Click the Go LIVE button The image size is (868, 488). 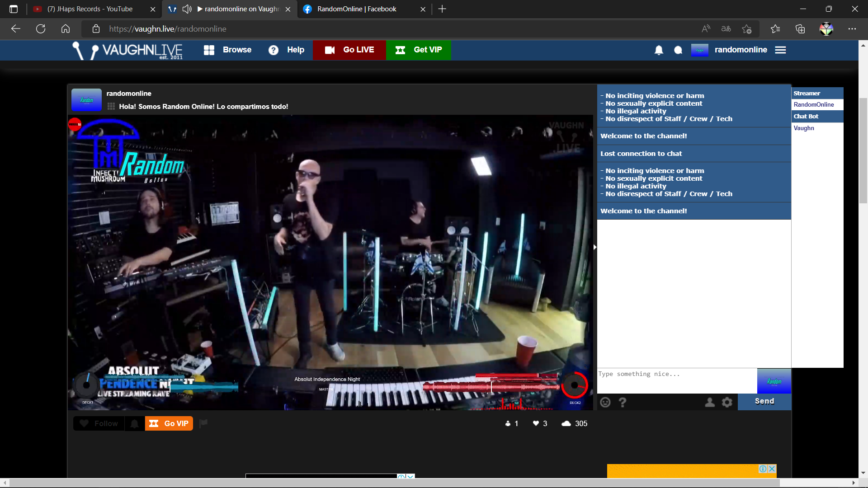tap(349, 50)
